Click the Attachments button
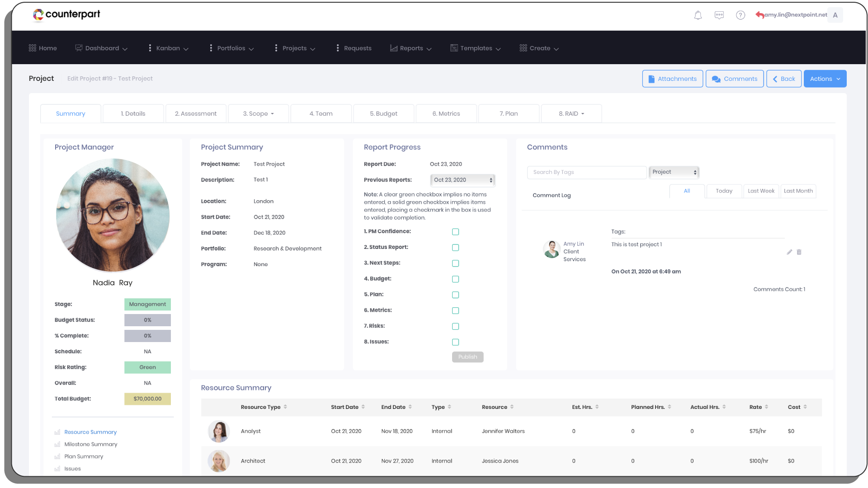 (672, 79)
